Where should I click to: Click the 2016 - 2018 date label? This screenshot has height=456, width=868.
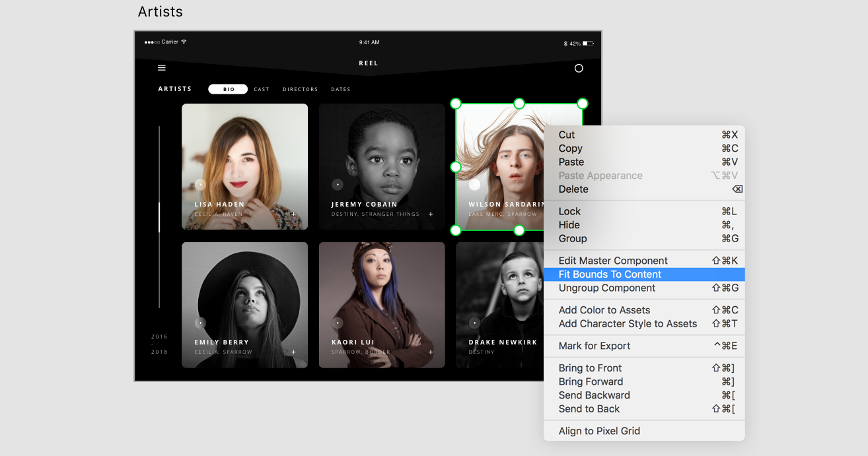click(160, 344)
